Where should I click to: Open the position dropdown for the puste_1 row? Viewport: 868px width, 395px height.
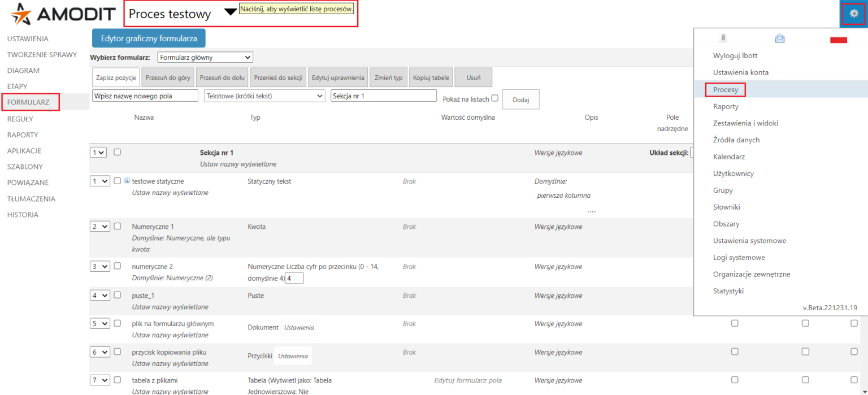pos(99,295)
